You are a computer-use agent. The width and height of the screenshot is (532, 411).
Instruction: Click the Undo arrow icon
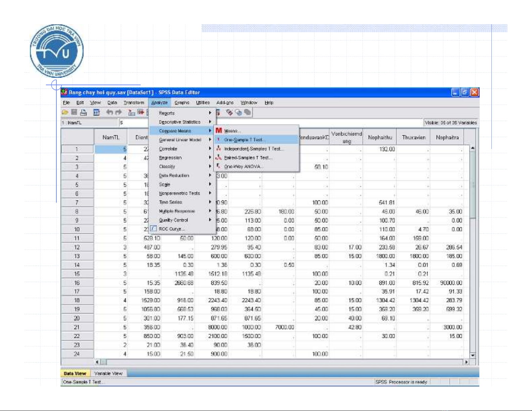[x=109, y=112]
